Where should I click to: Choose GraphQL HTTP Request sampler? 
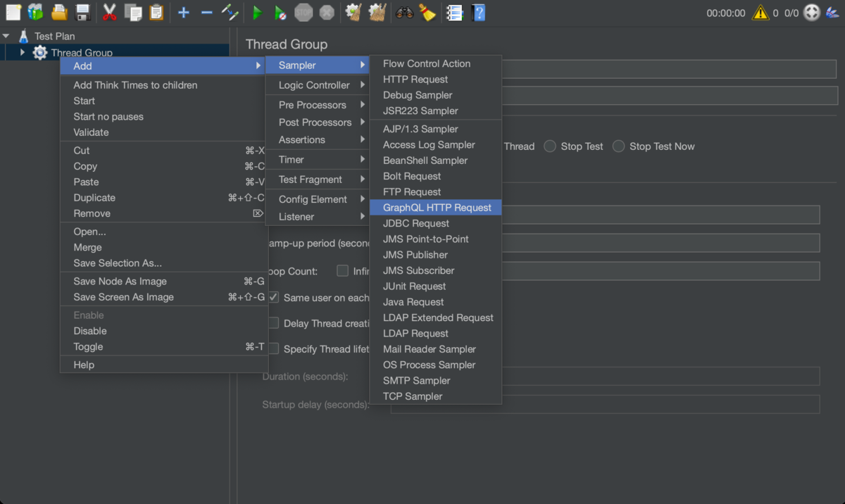(x=436, y=208)
